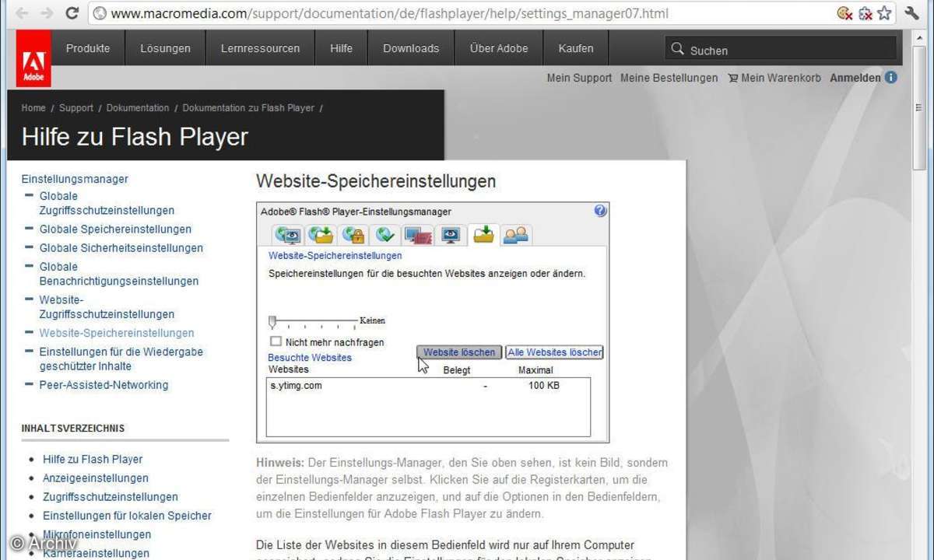Open the Über Adobe menu
934x560 pixels.
pyautogui.click(x=499, y=48)
